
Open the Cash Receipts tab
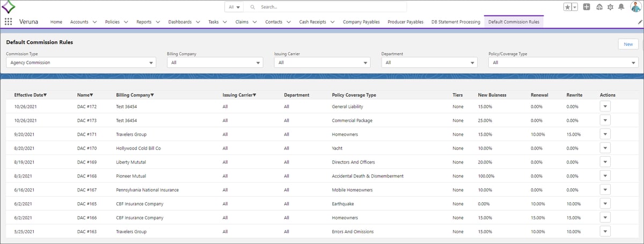[312, 22]
